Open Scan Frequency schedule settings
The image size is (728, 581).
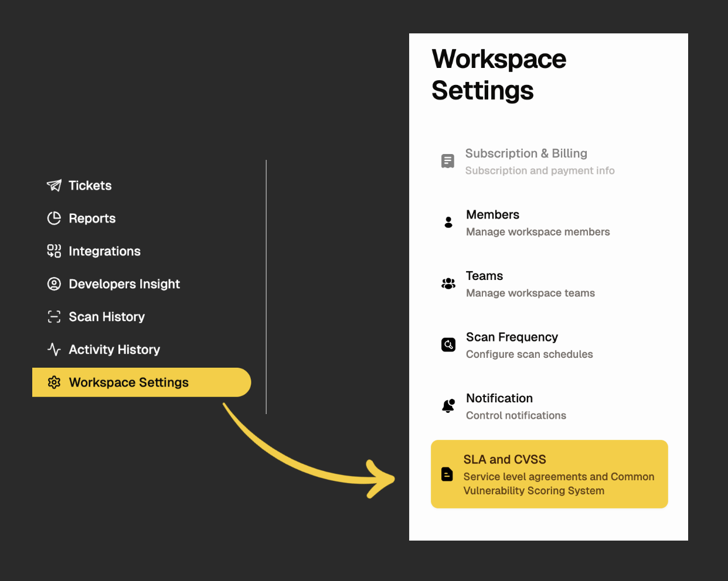coord(512,345)
